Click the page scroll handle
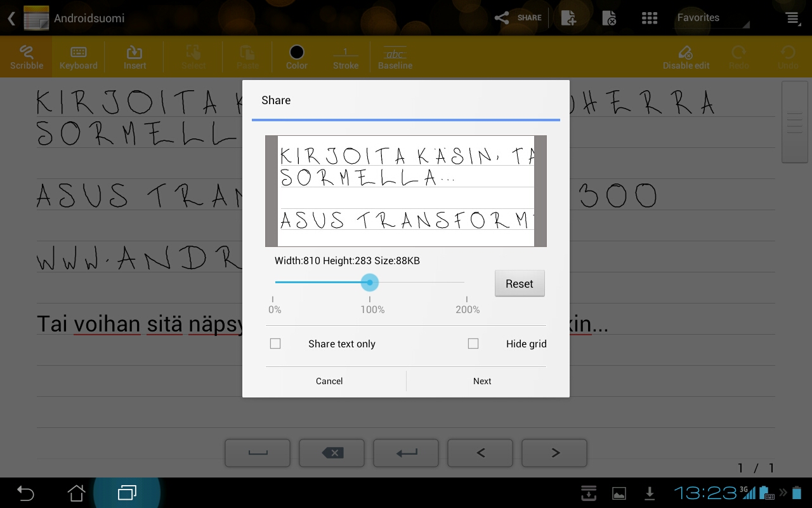Screen dimensions: 812x508 point(794,122)
